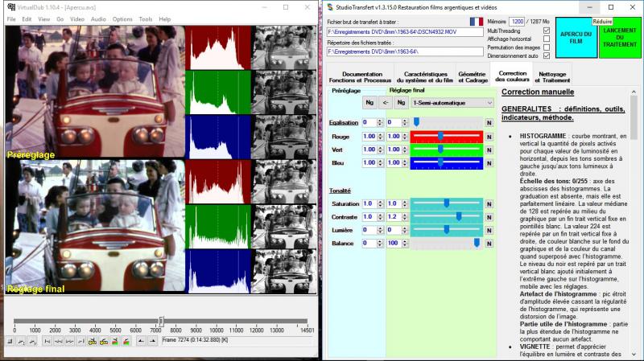The width and height of the screenshot is (644, 361).
Task: Step one frame backward in VirtualDub
Action: point(59,341)
